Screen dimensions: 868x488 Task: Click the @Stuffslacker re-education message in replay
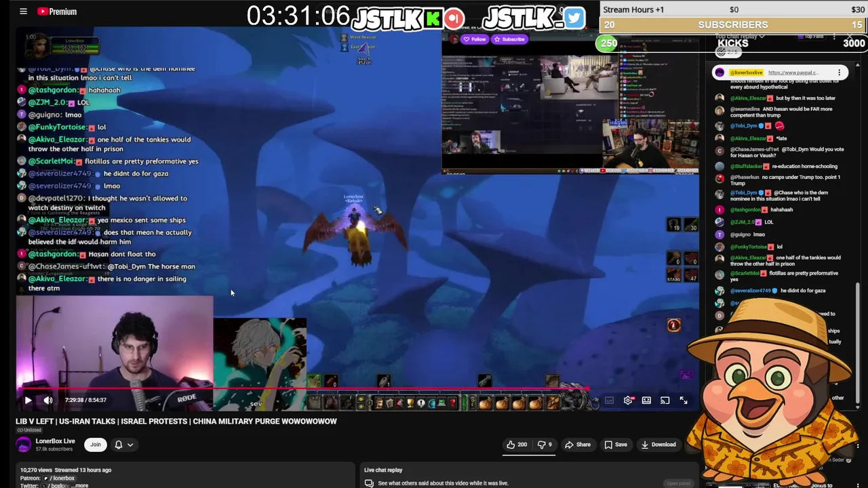click(780, 166)
